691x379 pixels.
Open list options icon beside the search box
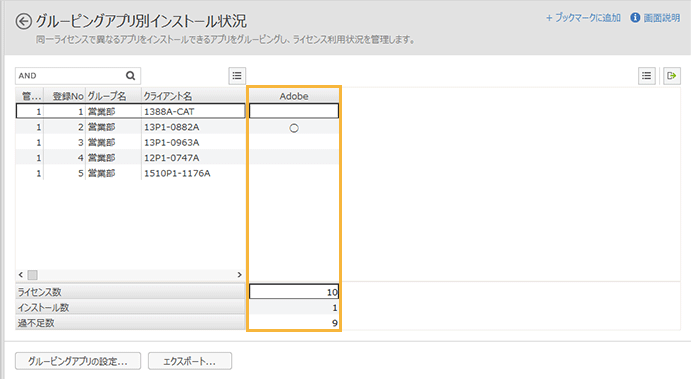237,76
